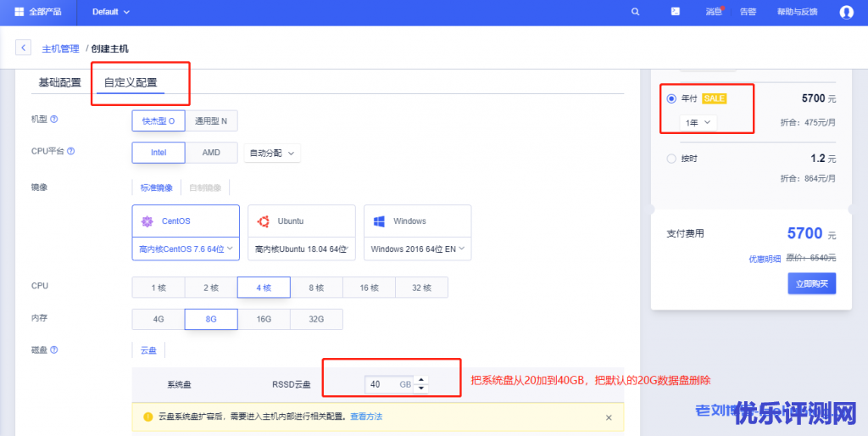The width and height of the screenshot is (868, 436).
Task: Open 帮助与反馈 in the top bar
Action: 797,12
